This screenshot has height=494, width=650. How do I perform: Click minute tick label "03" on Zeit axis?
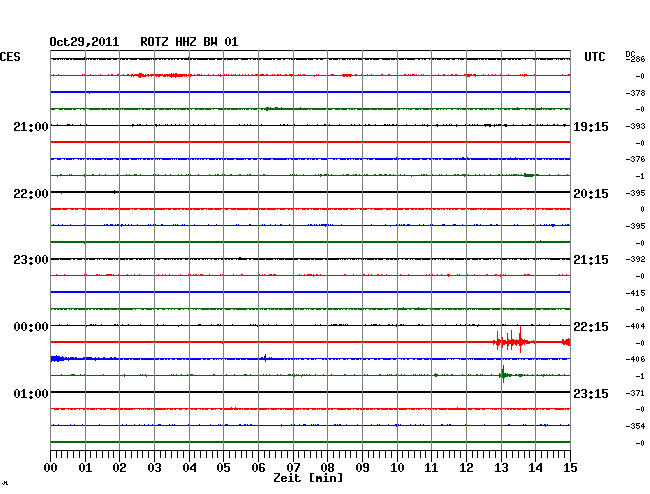point(154,468)
